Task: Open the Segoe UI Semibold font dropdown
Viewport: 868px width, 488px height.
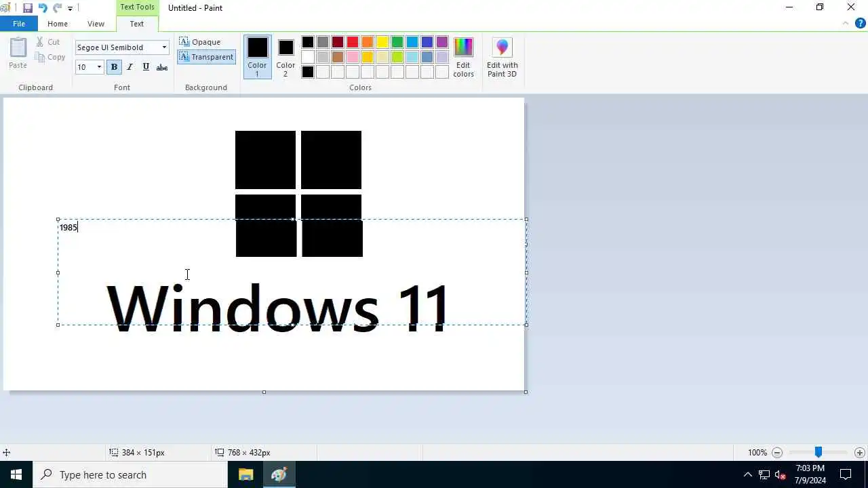Action: pos(164,47)
